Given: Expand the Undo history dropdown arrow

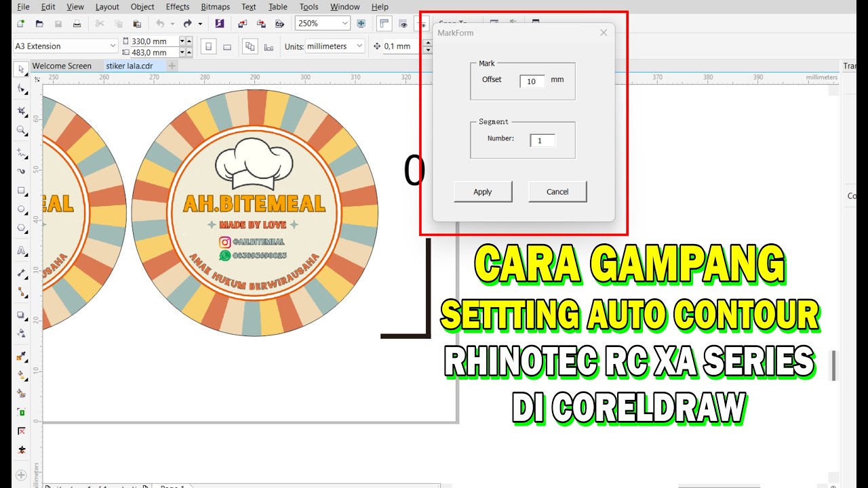Looking at the screenshot, I should click(172, 24).
